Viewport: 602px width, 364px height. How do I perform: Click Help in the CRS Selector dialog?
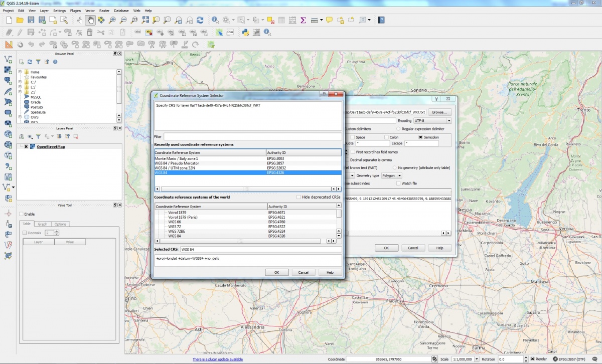pos(330,272)
